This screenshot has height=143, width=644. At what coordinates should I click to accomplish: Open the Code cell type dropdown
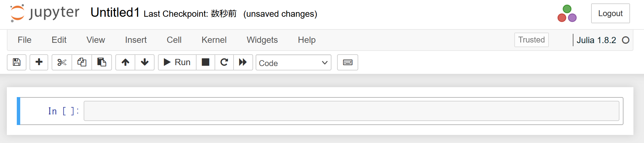click(293, 63)
